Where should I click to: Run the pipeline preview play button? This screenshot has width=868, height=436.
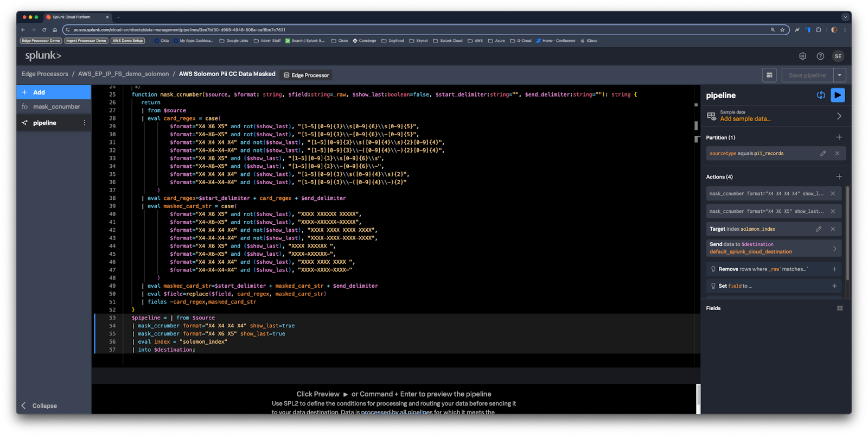tap(838, 95)
